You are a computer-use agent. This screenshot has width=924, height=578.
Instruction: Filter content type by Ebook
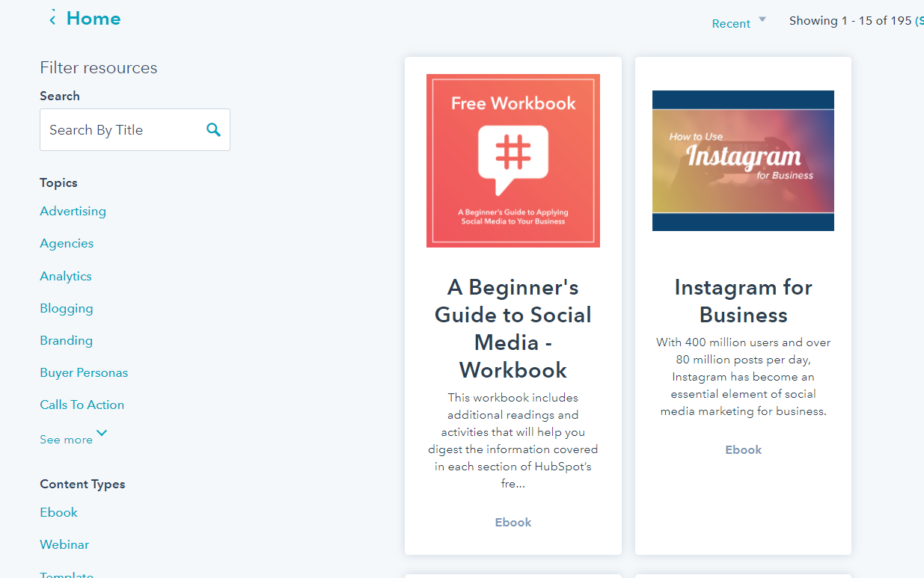tap(59, 512)
